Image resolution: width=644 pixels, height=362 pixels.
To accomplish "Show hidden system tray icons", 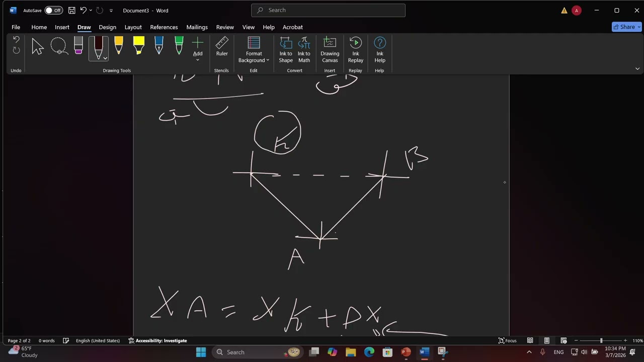I will click(x=529, y=352).
